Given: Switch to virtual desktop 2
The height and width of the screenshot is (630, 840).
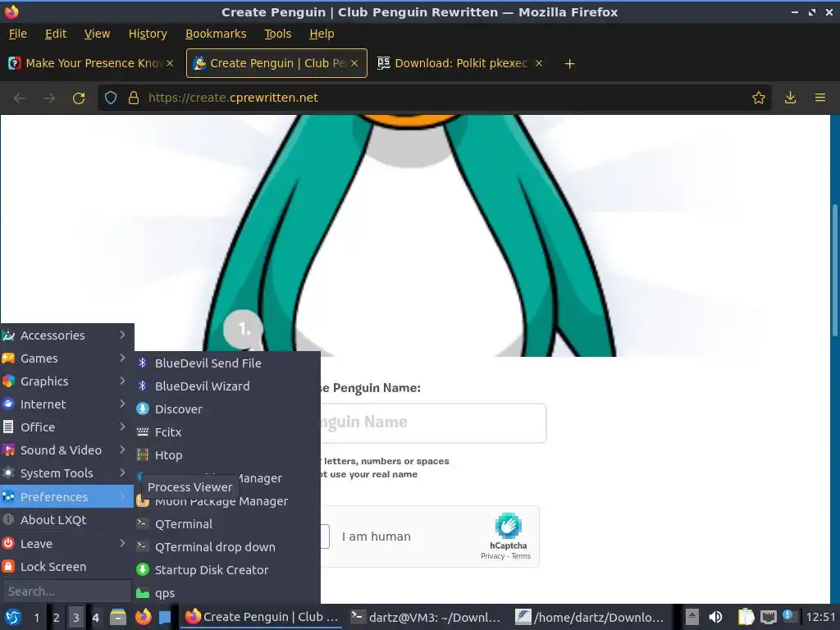Looking at the screenshot, I should click(57, 618).
